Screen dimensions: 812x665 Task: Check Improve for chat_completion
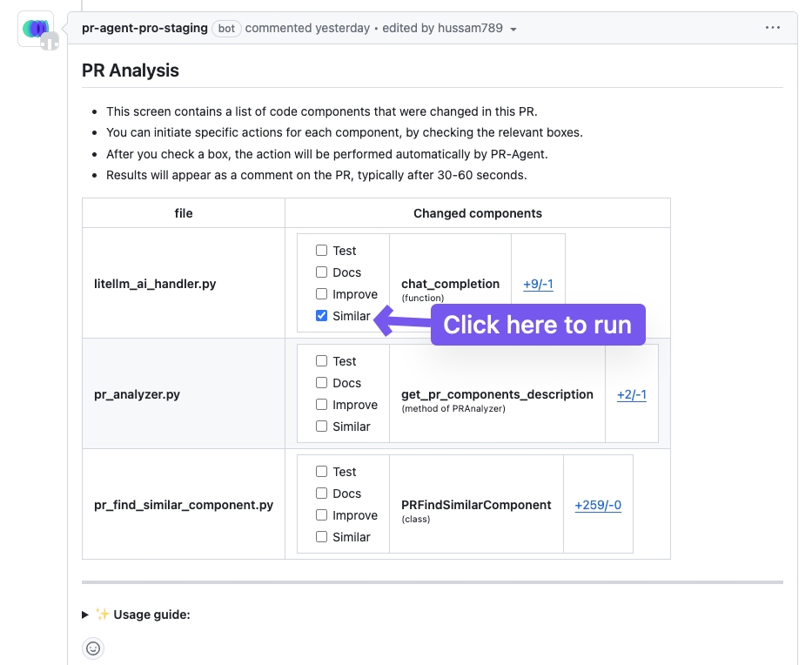(322, 294)
